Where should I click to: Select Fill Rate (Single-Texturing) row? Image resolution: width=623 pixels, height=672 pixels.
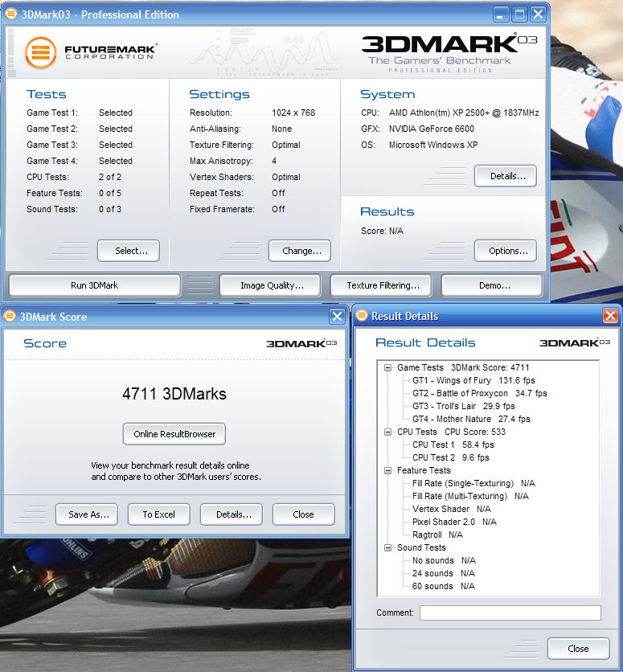pyautogui.click(x=473, y=483)
